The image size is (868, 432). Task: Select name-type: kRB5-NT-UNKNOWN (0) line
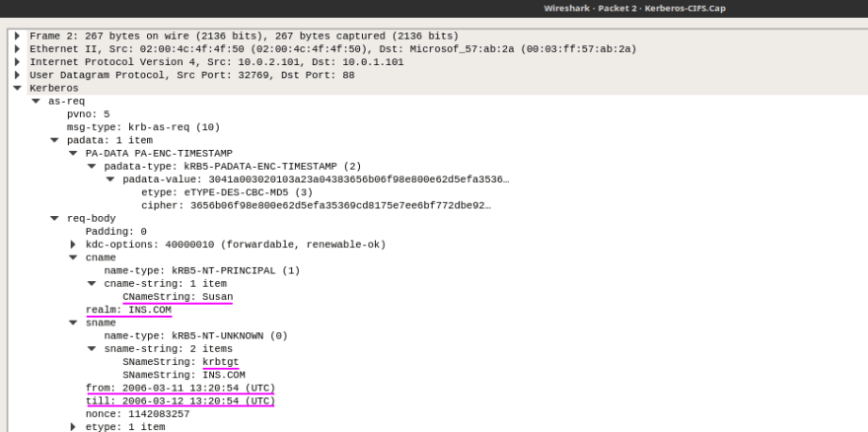click(x=196, y=336)
